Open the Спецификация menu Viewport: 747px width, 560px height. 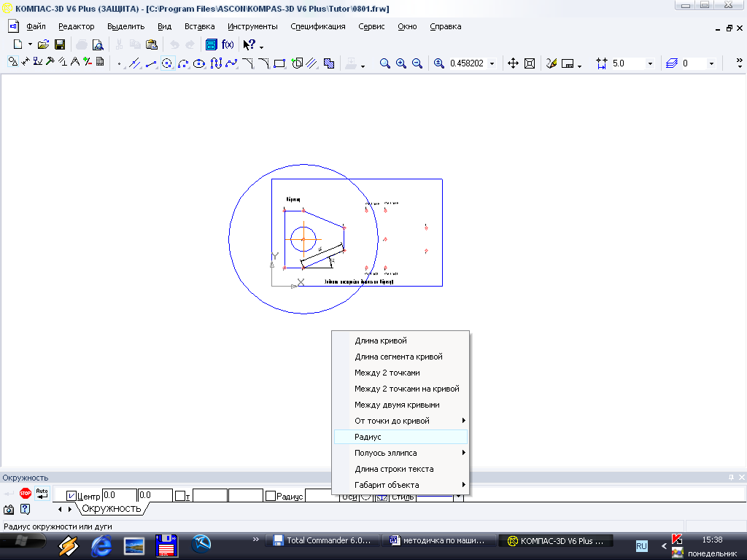click(x=318, y=27)
